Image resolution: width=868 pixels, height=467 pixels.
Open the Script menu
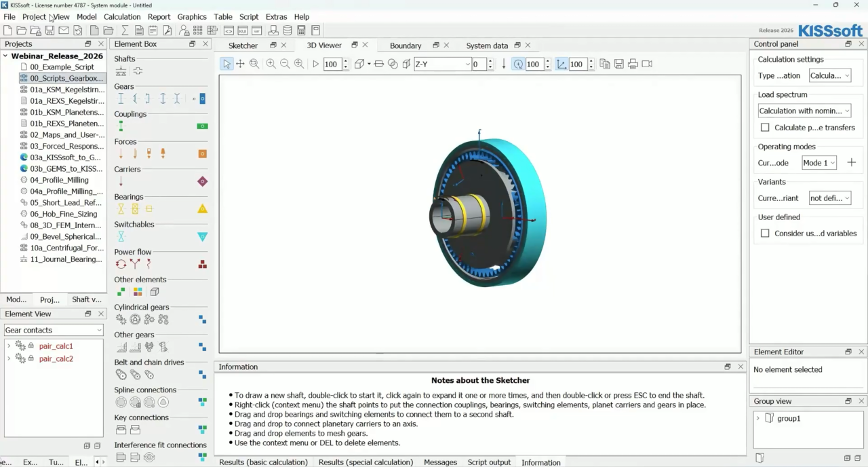tap(249, 16)
